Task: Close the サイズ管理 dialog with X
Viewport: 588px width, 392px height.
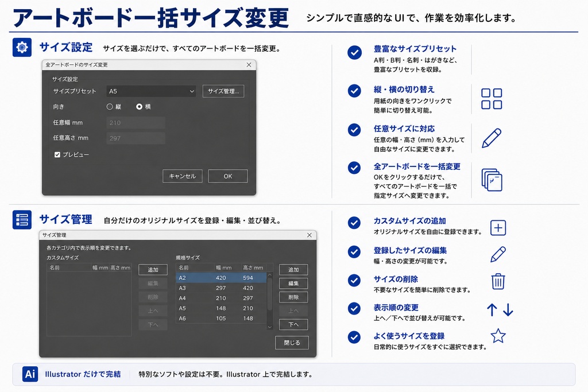Action: [x=310, y=235]
